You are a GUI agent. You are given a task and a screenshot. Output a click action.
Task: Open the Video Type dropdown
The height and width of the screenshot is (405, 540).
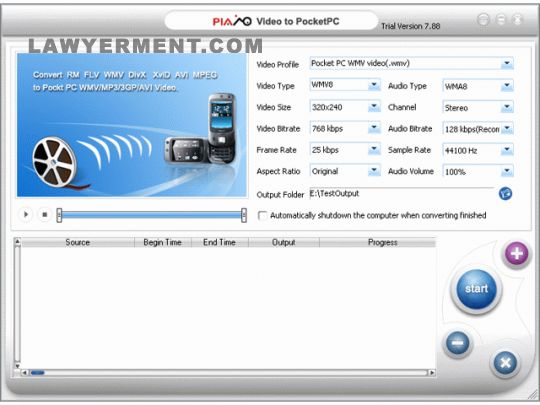pos(374,85)
